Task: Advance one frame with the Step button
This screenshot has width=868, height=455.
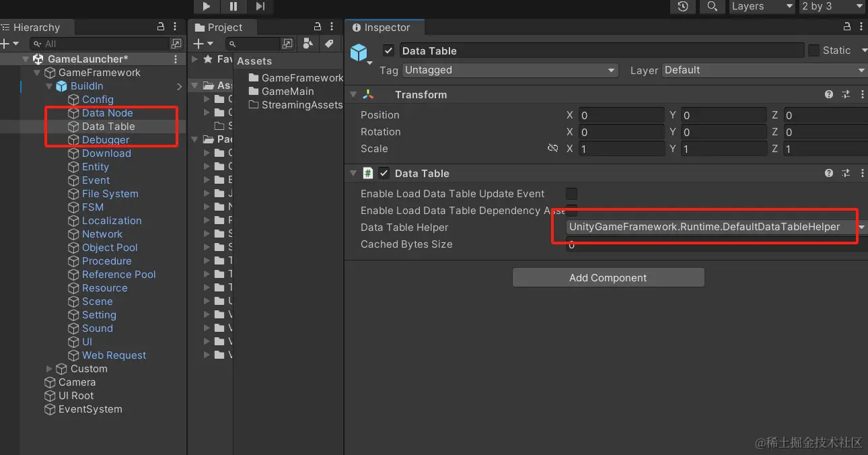Action: [x=260, y=6]
